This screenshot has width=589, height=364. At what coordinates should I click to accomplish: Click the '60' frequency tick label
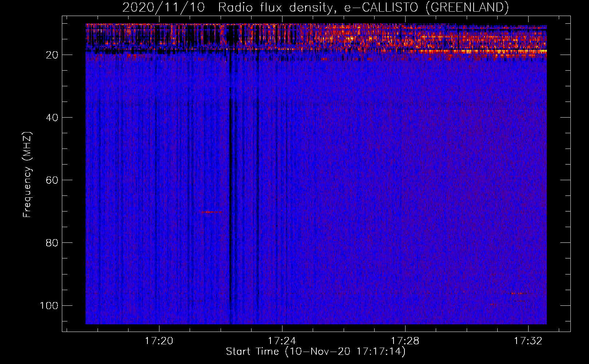tap(52, 180)
